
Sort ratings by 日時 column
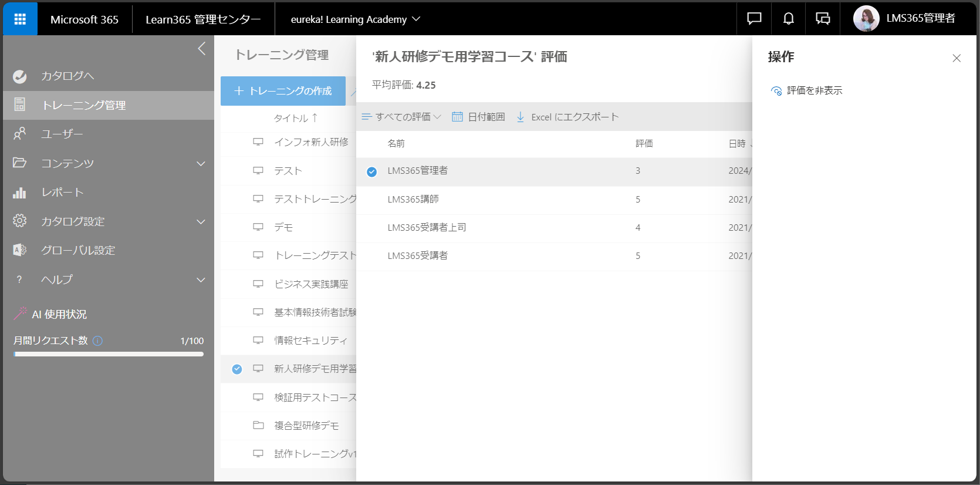point(739,143)
